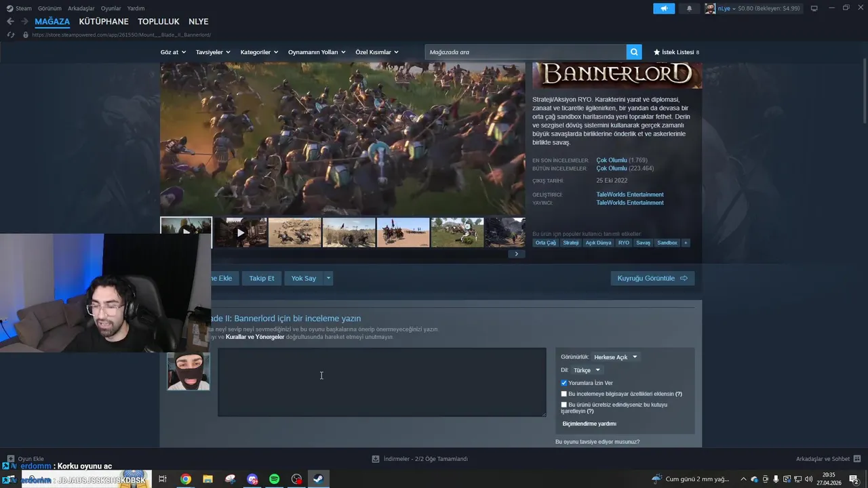The width and height of the screenshot is (868, 488).
Task: Switch to TOPLULUK tab
Action: pyautogui.click(x=159, y=22)
